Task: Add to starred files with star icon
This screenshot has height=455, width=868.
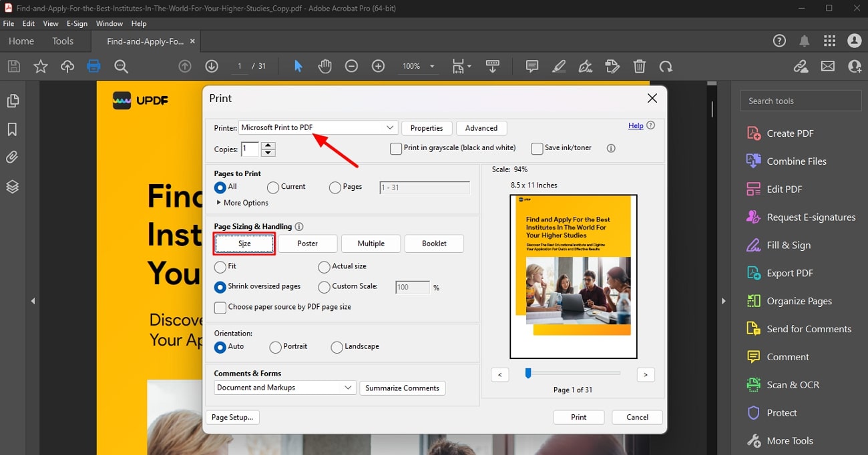Action: coord(41,66)
